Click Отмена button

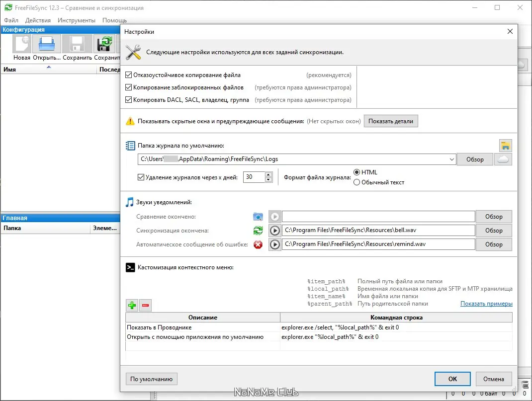point(494,379)
